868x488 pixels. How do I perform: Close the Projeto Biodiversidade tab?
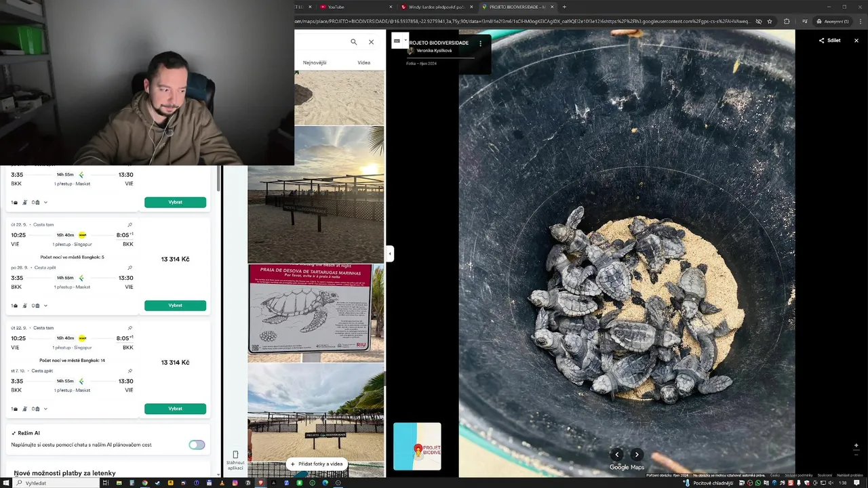pyautogui.click(x=552, y=7)
